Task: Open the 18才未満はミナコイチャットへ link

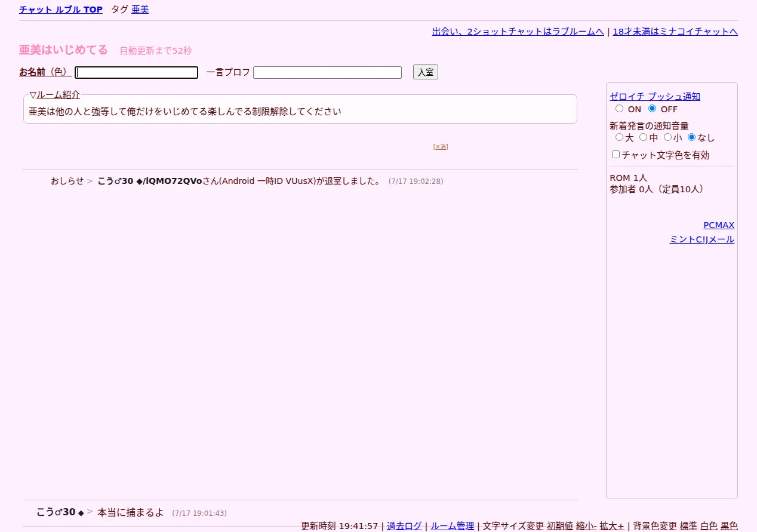Action: 675,32
